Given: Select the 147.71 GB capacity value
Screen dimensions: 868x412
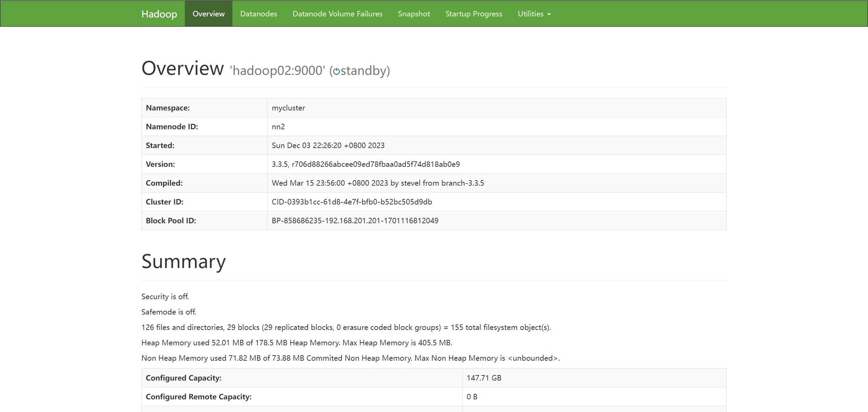Looking at the screenshot, I should click(484, 378).
